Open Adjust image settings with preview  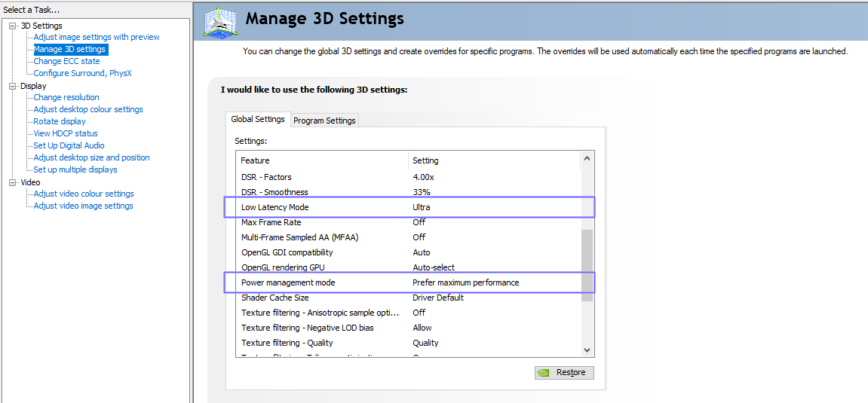point(97,37)
